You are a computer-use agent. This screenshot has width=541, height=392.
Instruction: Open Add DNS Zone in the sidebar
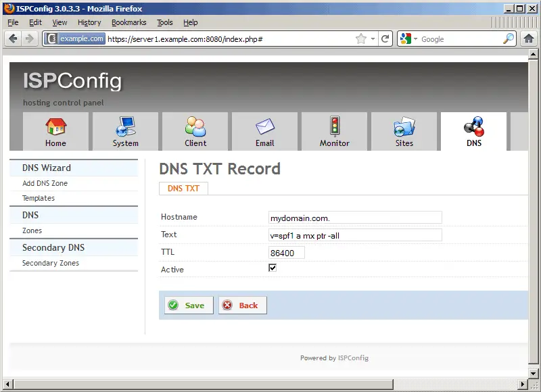pyautogui.click(x=45, y=183)
